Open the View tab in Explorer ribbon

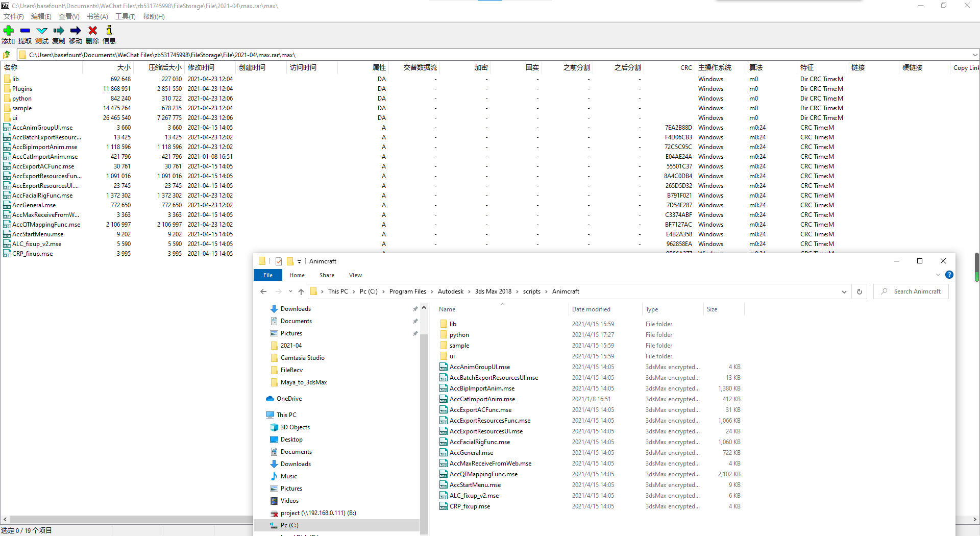(355, 275)
